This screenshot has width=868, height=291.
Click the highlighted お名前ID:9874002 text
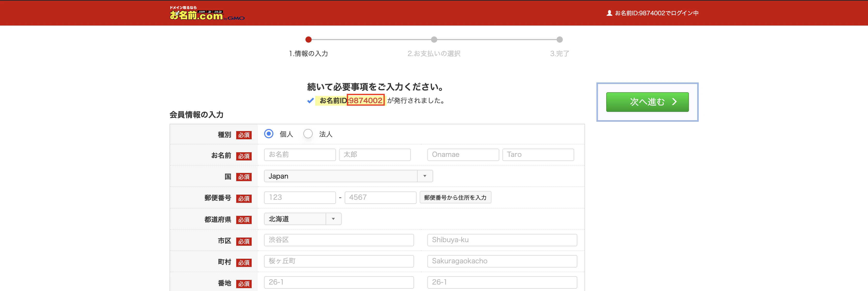click(366, 100)
